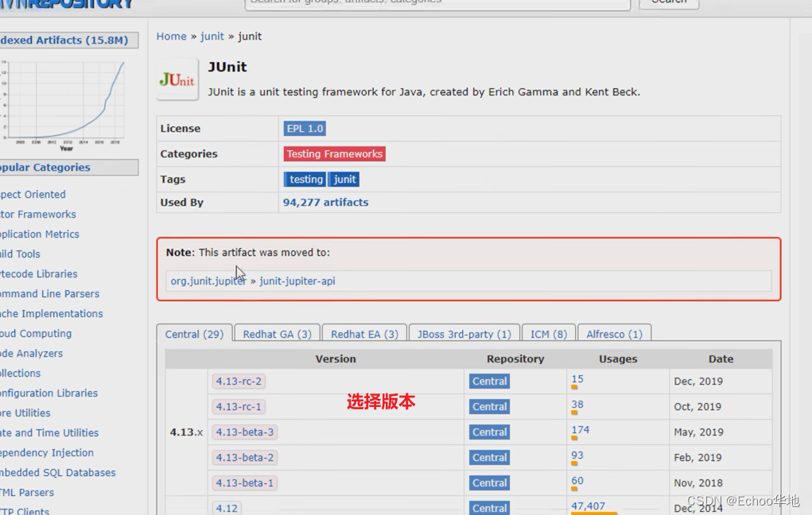Click the search input field

[x=437, y=4]
